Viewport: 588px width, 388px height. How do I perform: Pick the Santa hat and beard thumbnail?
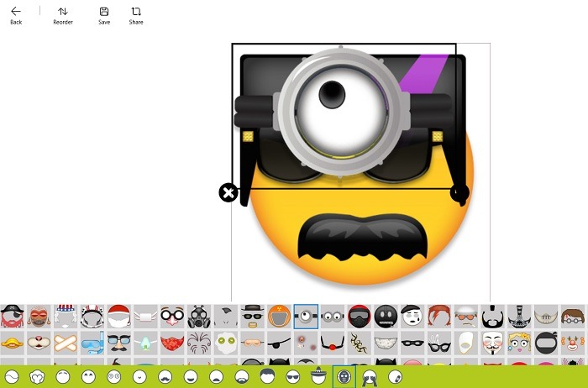119,317
